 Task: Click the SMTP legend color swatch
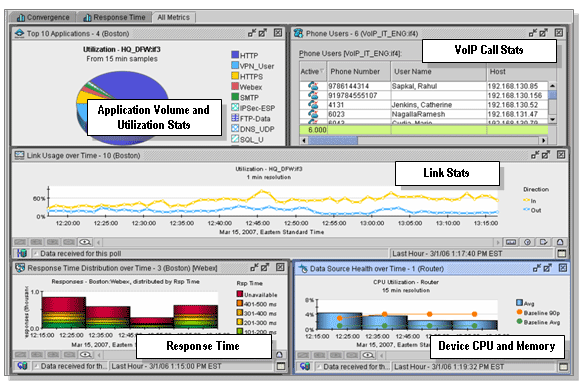tap(235, 97)
